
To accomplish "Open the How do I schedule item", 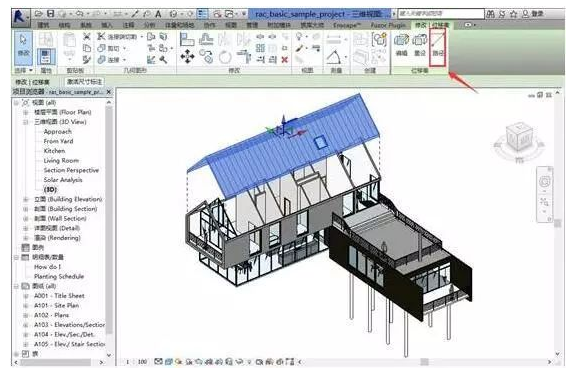I will [x=47, y=267].
